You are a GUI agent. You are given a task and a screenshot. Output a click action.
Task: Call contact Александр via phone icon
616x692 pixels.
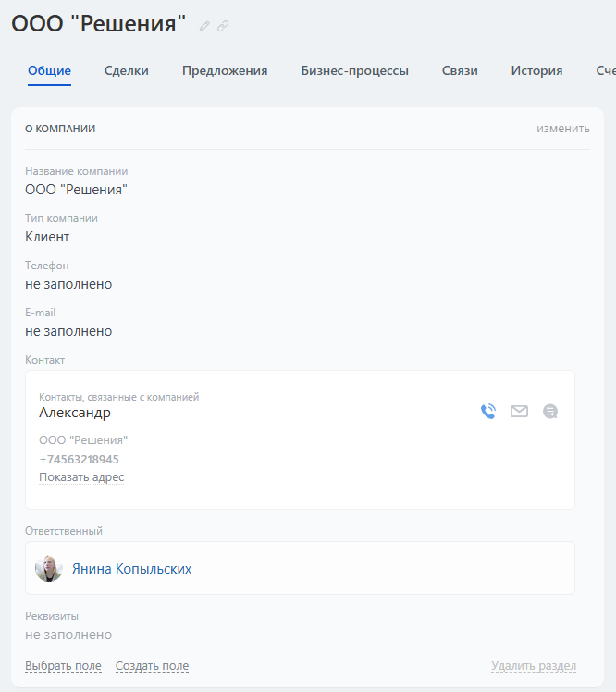488,412
